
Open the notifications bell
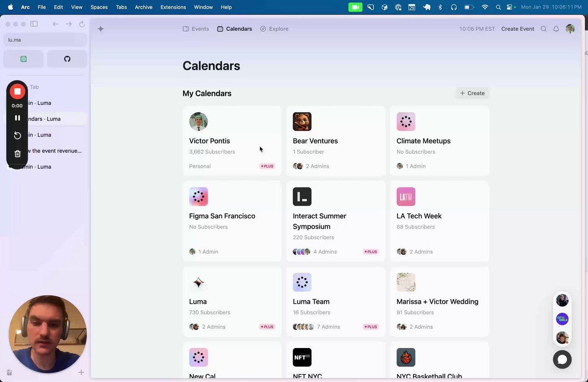tap(556, 29)
